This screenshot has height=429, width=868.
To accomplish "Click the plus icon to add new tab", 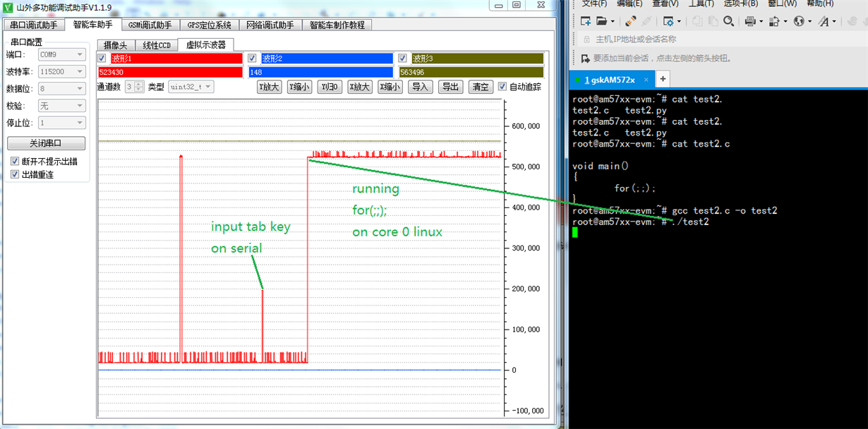I will coord(663,79).
